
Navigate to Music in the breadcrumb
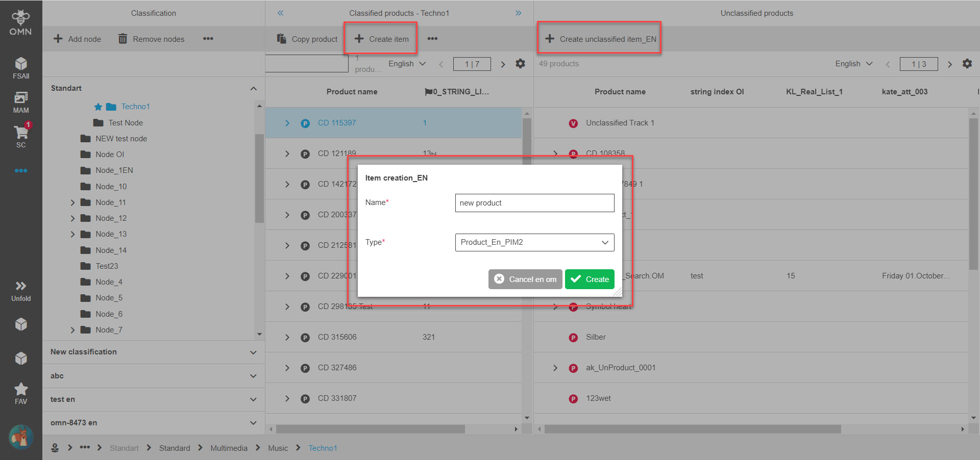[278, 448]
